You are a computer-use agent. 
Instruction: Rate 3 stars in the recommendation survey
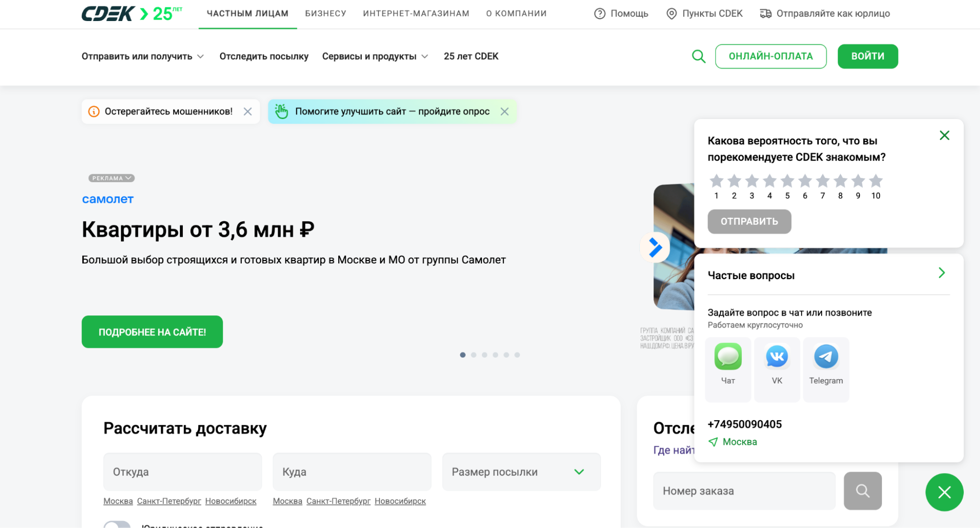pyautogui.click(x=752, y=181)
